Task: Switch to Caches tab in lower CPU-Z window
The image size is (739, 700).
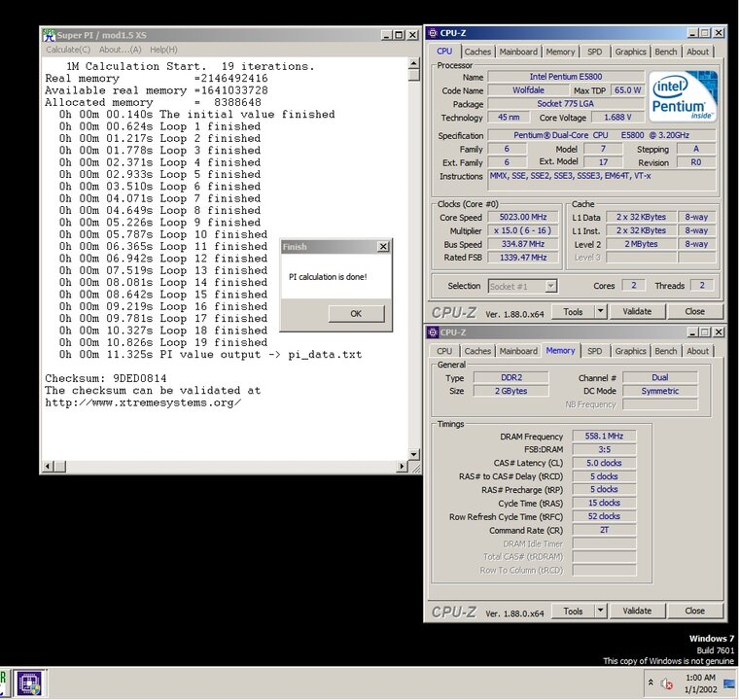Action: coord(477,351)
